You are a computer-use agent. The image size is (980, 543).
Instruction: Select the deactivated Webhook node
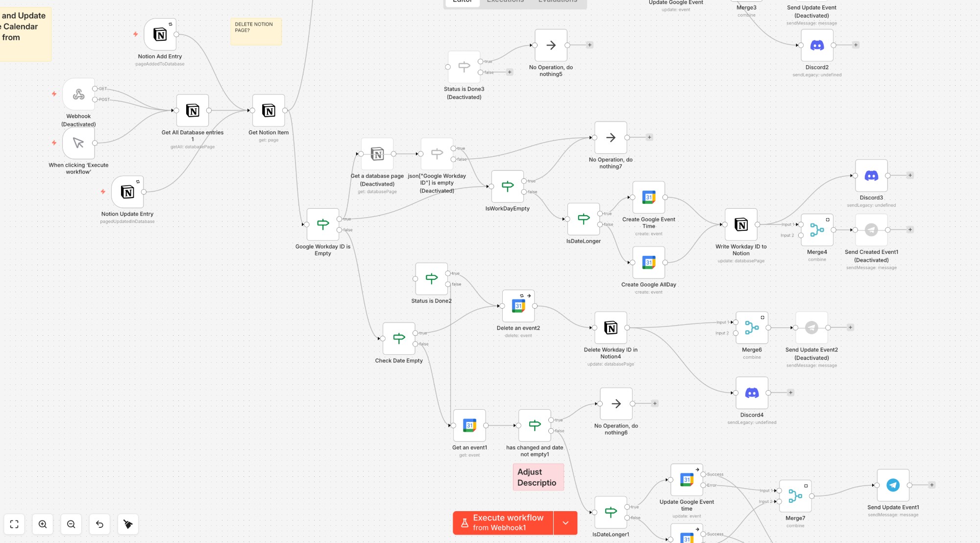pyautogui.click(x=78, y=94)
